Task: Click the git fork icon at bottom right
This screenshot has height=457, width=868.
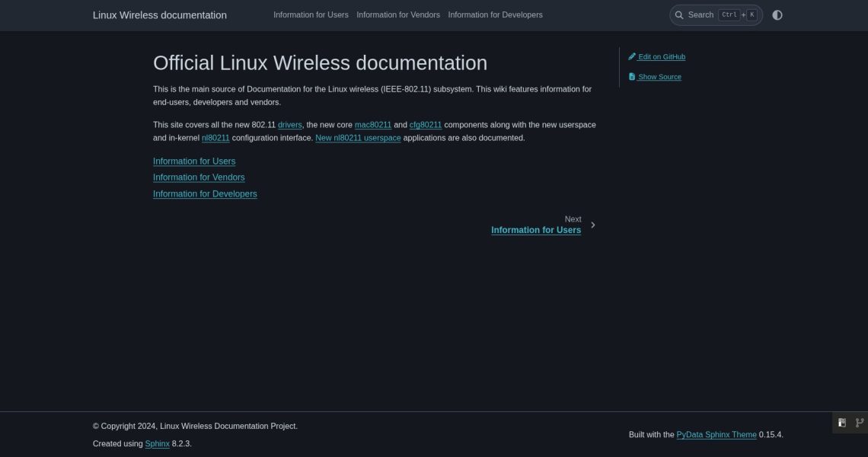Action: pos(859,422)
